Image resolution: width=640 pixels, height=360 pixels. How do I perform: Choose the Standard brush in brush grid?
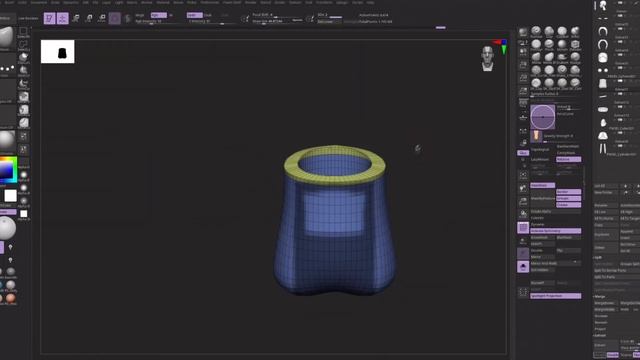click(x=536, y=31)
